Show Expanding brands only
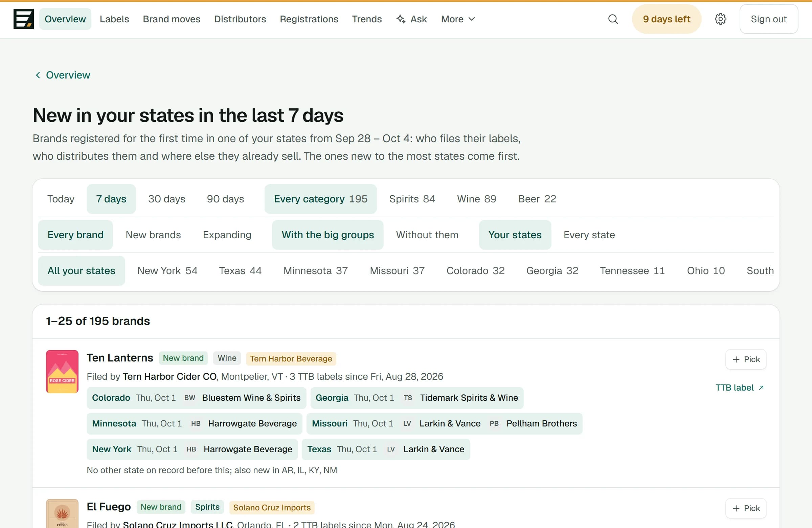 pos(227,235)
